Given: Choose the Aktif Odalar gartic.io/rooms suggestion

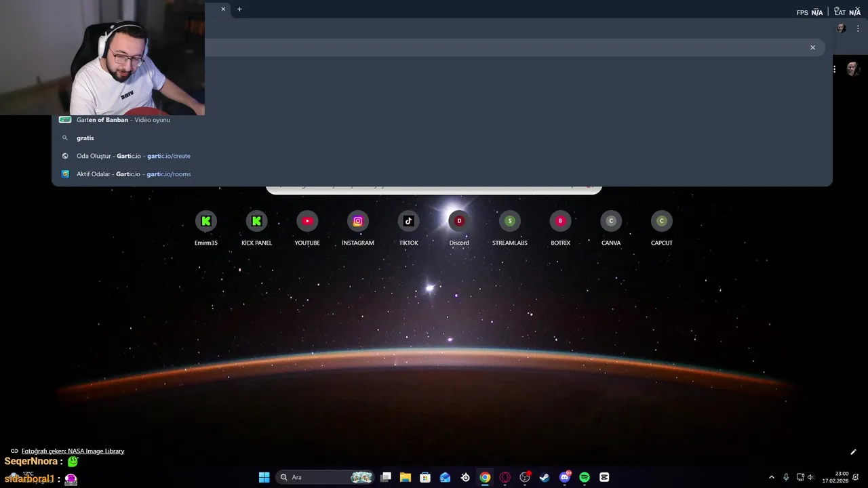Looking at the screenshot, I should 442,174.
